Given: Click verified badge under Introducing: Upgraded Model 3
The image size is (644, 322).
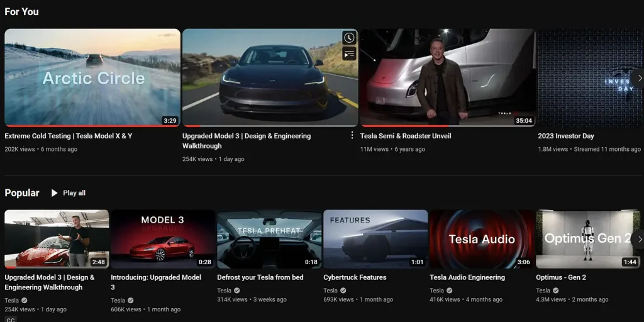Looking at the screenshot, I should click(131, 300).
